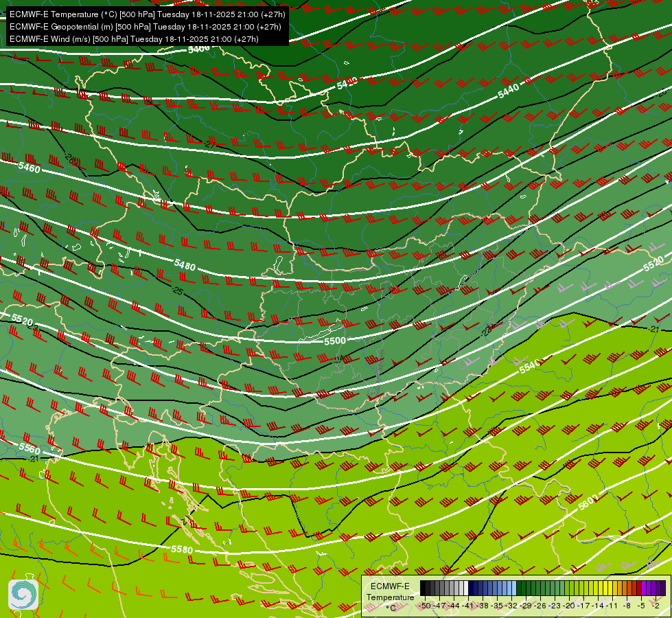Image resolution: width=672 pixels, height=618 pixels.
Task: Click the -2 tick label on the legend
Action: pyautogui.click(x=656, y=606)
